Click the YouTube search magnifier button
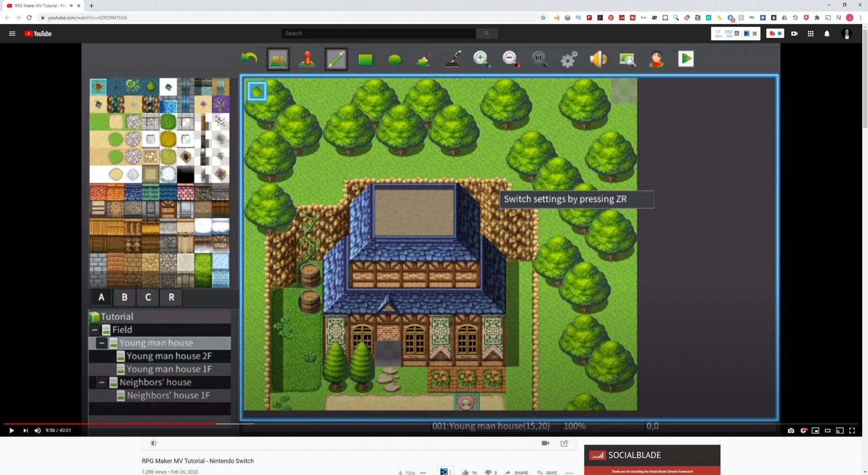Image resolution: width=868 pixels, height=475 pixels. click(x=487, y=34)
